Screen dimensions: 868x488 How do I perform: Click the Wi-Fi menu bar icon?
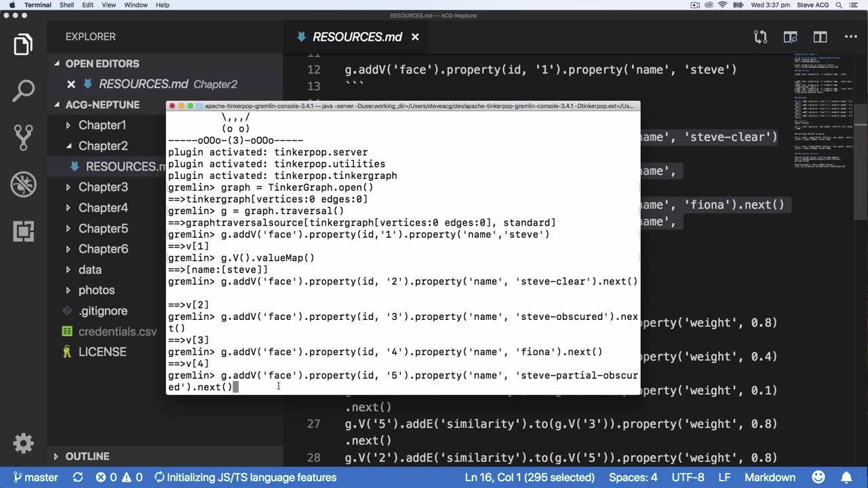(x=723, y=5)
